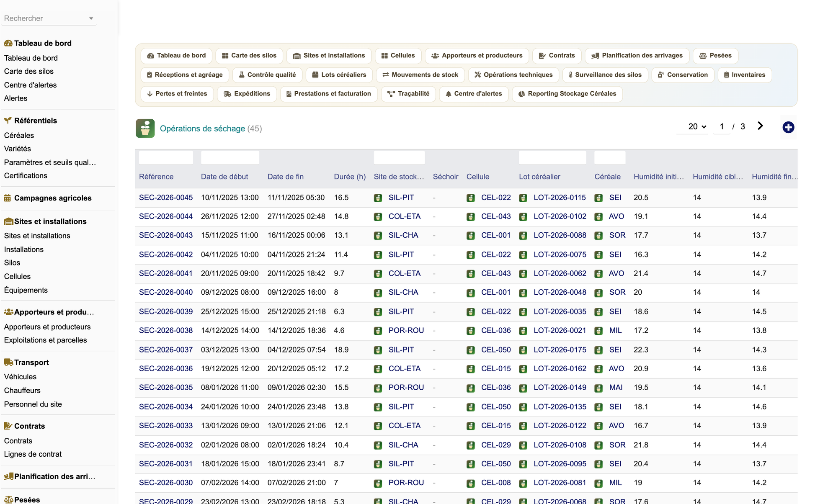
Task: Click cereal icon beside MAI in SEC-2026-0035 row
Action: tap(598, 388)
